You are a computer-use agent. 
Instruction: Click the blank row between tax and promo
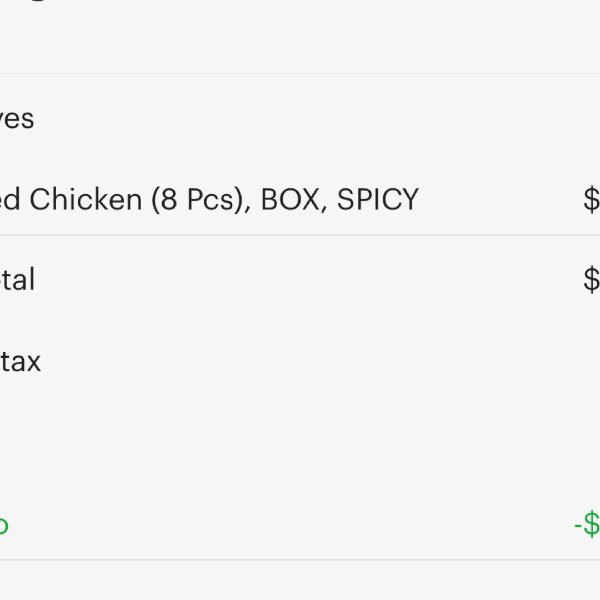[300, 443]
